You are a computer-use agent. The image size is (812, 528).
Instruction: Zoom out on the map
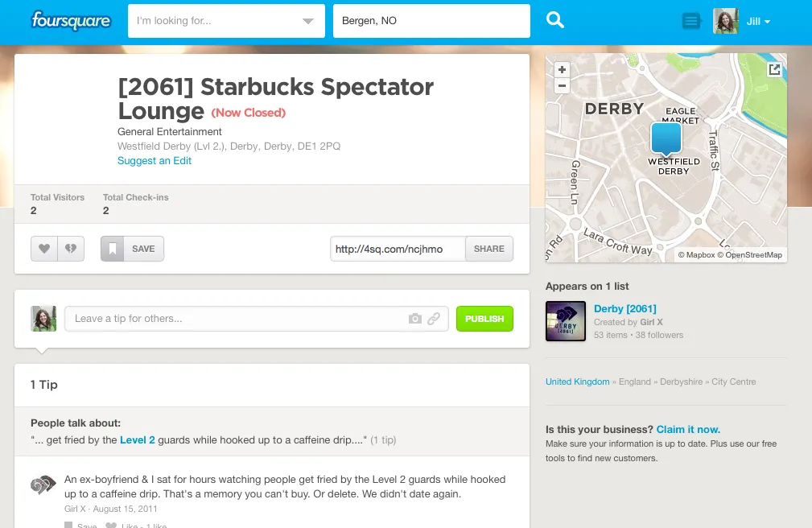[x=562, y=86]
